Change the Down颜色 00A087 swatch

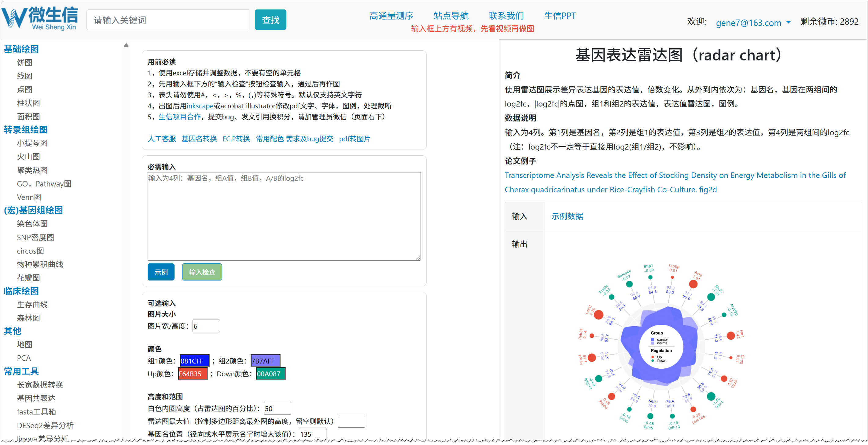coord(270,374)
